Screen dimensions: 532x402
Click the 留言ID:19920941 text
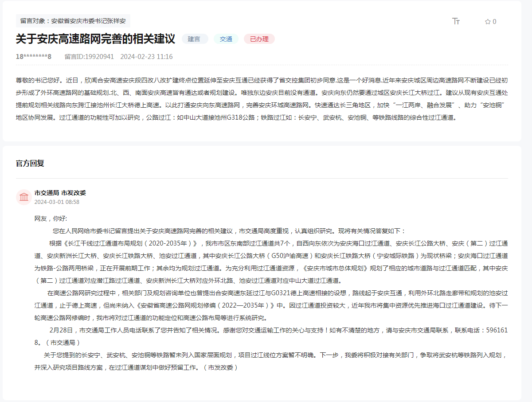coord(89,57)
